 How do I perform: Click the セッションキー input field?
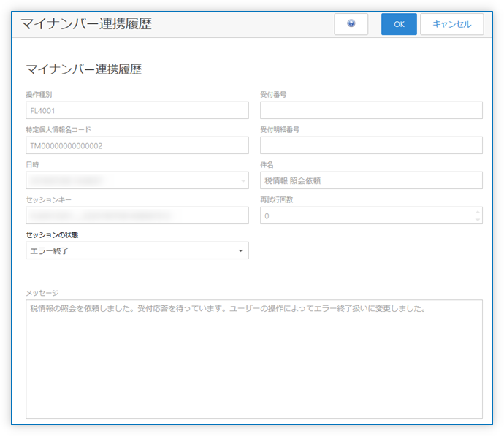pos(137,215)
